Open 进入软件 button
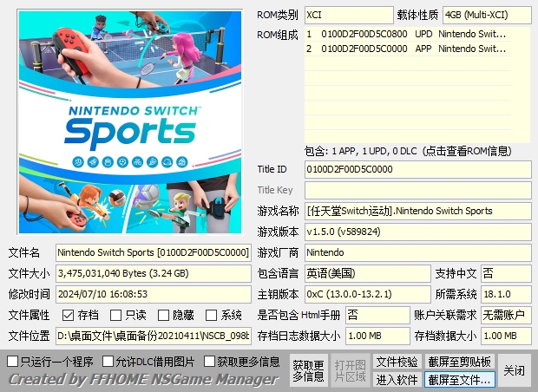538x392 pixels. (x=397, y=380)
